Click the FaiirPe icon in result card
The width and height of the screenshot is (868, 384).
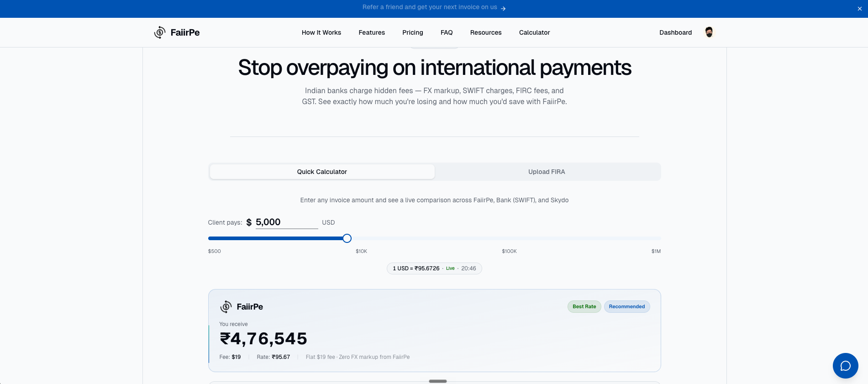pyautogui.click(x=226, y=307)
